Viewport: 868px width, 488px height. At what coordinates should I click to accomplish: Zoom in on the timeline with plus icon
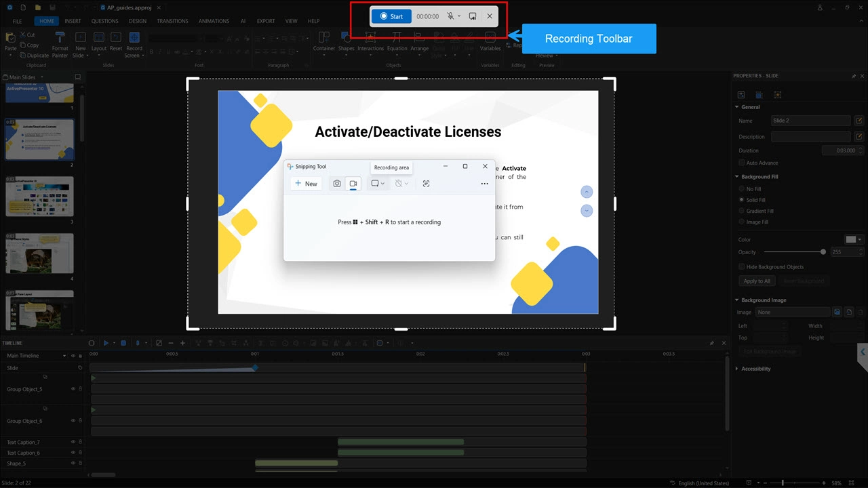coord(182,343)
